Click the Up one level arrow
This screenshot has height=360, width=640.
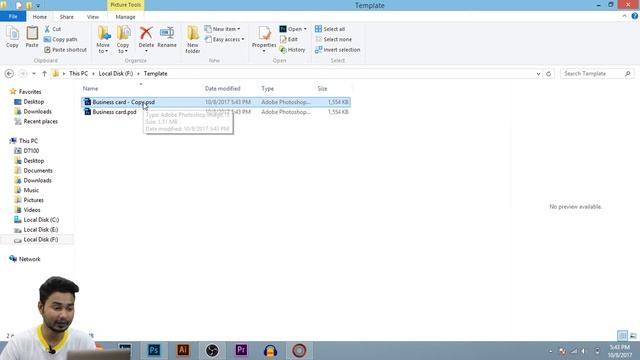coord(44,73)
